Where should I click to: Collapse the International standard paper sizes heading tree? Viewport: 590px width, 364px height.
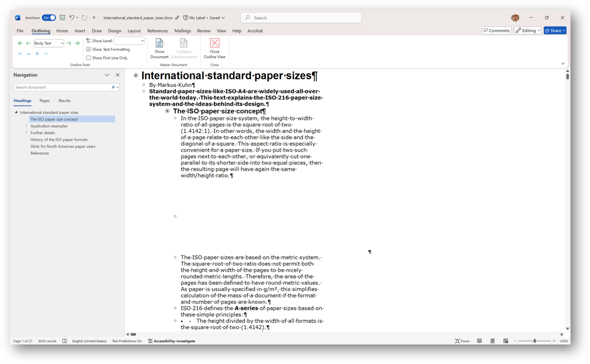(x=15, y=112)
